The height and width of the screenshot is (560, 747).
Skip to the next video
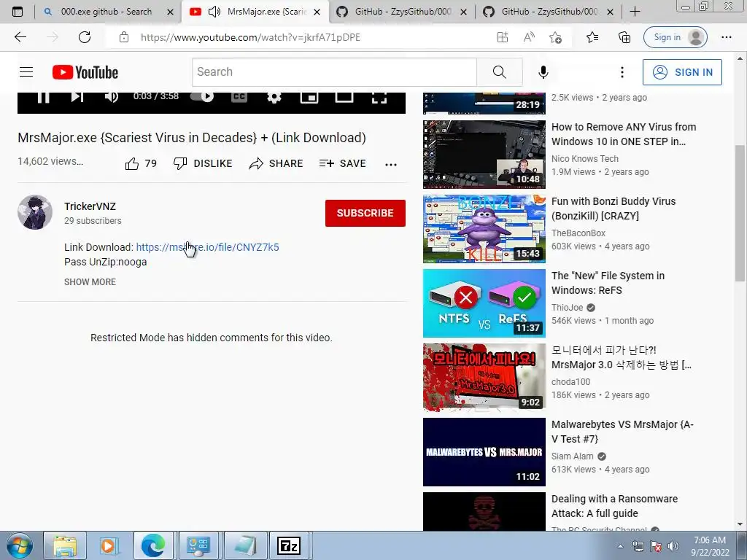pos(77,97)
